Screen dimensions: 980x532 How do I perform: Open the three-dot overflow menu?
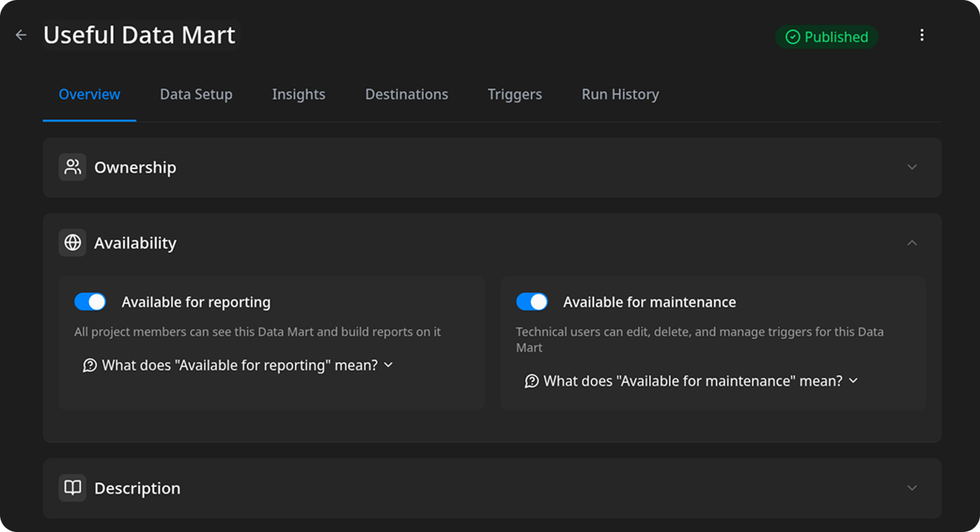pos(923,34)
